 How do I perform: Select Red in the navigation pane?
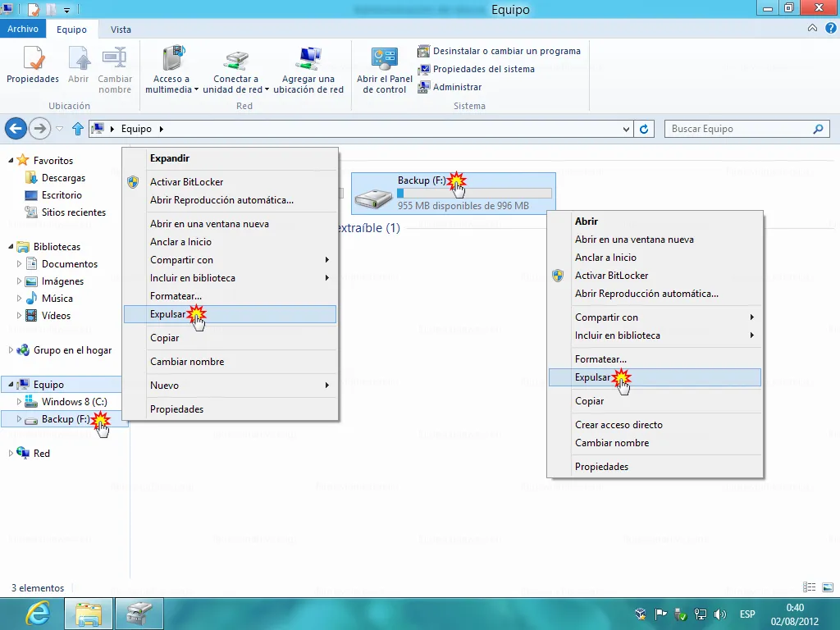41,453
